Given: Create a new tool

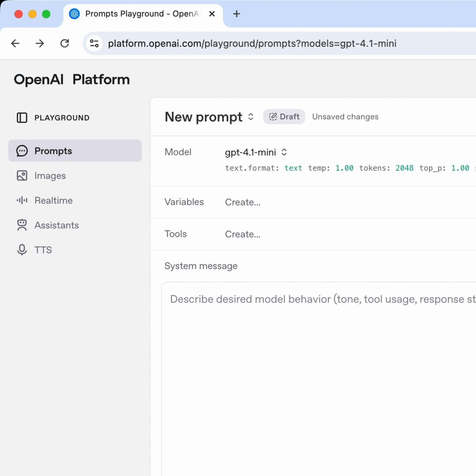Looking at the screenshot, I should (x=243, y=234).
